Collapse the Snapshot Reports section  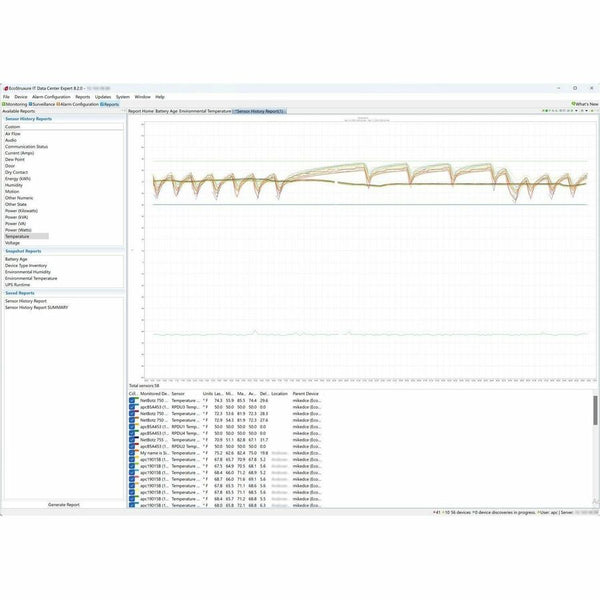point(23,251)
